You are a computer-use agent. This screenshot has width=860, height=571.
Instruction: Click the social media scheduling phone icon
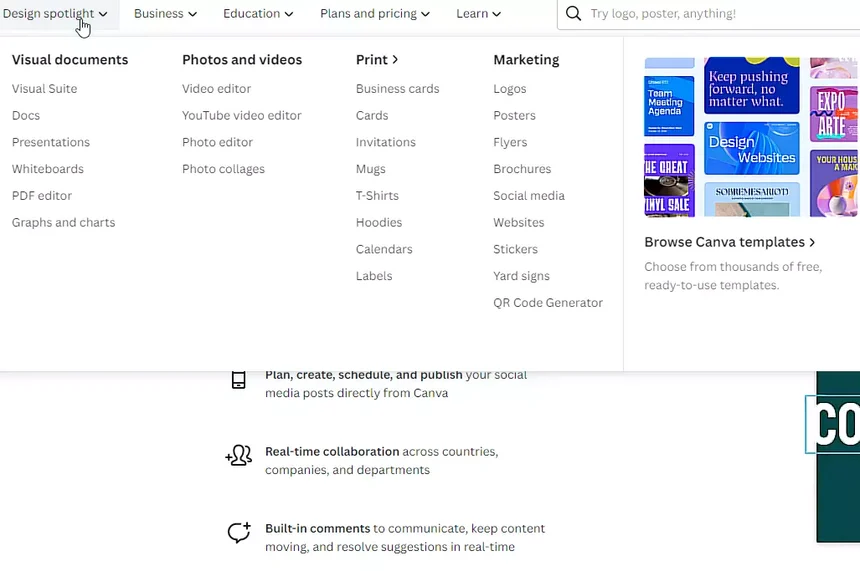239,380
